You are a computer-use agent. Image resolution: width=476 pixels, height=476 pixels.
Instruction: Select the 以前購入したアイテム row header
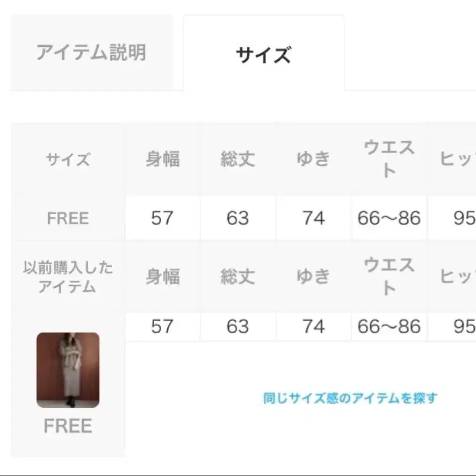(x=68, y=277)
